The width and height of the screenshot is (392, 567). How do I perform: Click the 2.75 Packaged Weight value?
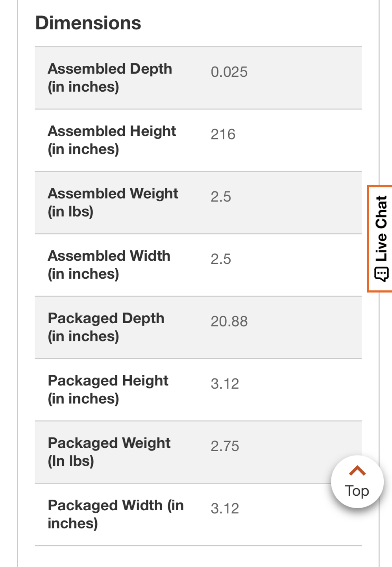[x=225, y=446]
